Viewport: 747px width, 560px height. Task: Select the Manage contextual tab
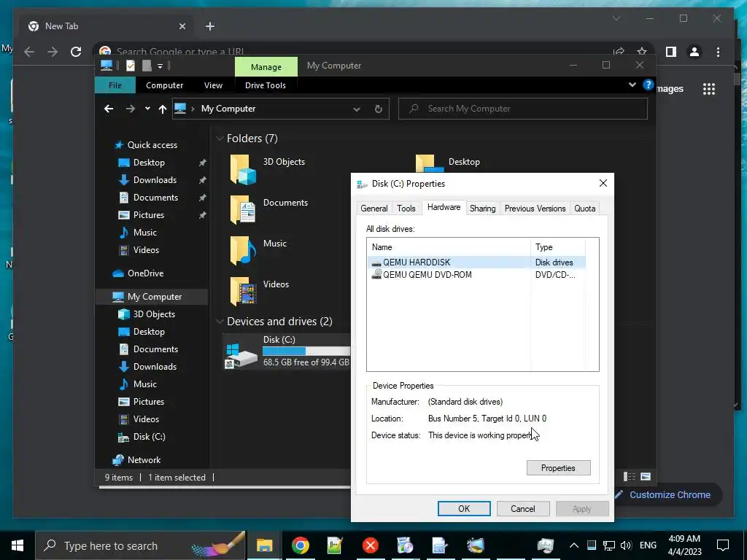point(266,66)
